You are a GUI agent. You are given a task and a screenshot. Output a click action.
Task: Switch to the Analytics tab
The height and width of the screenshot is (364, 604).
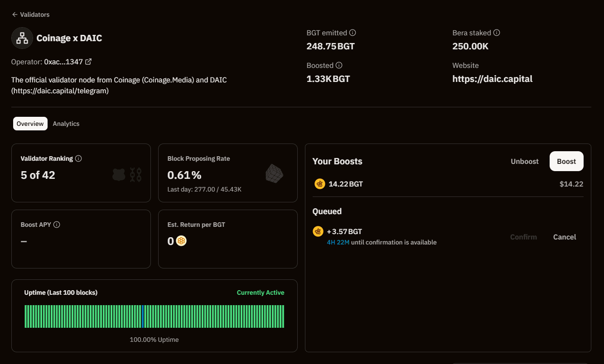66,124
